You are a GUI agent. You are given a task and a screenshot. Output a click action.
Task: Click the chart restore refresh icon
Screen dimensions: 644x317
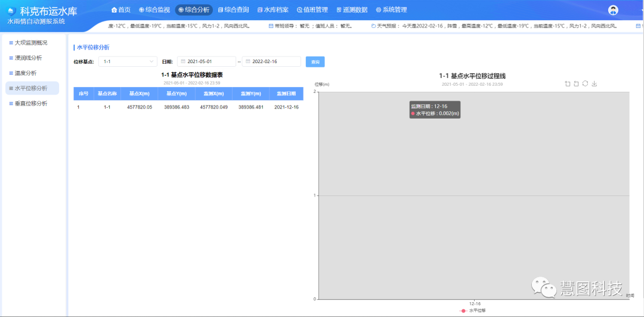click(586, 84)
